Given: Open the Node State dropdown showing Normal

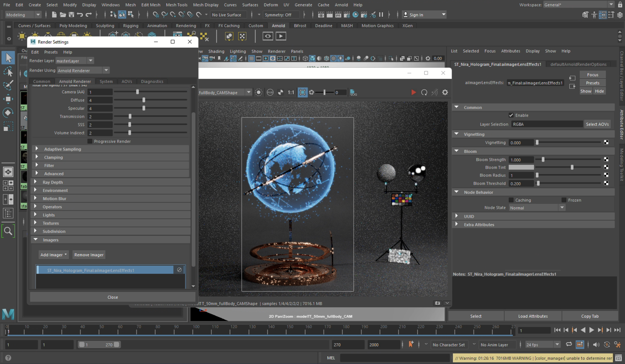Looking at the screenshot, I should [x=562, y=207].
